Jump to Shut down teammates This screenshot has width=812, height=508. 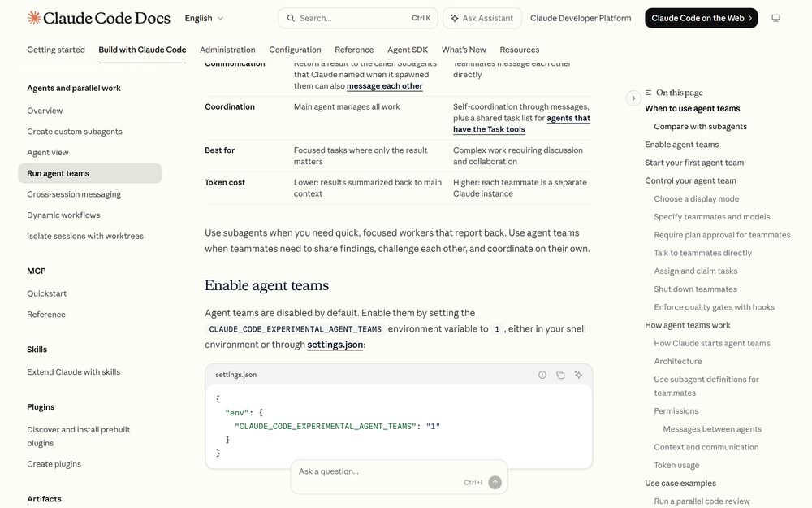tap(695, 289)
